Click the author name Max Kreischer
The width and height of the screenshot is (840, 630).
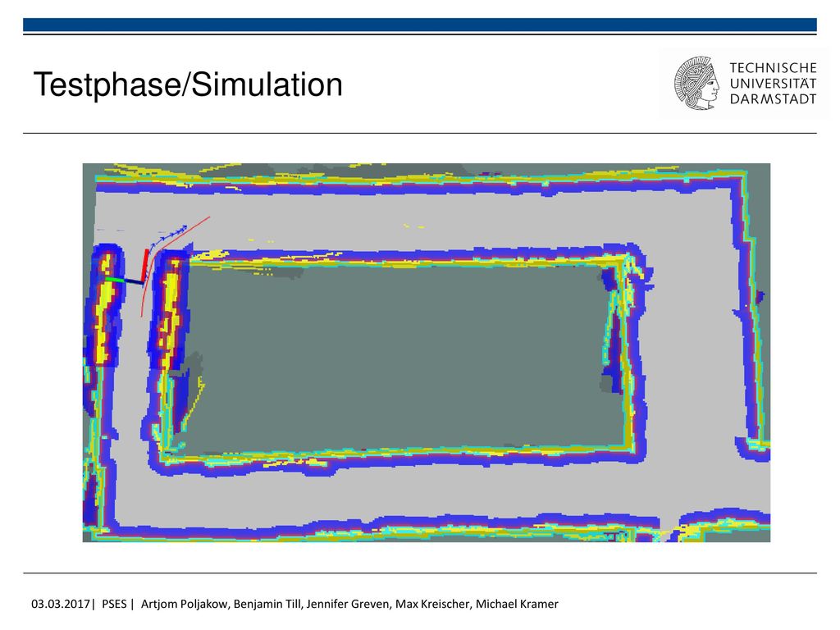(x=433, y=604)
